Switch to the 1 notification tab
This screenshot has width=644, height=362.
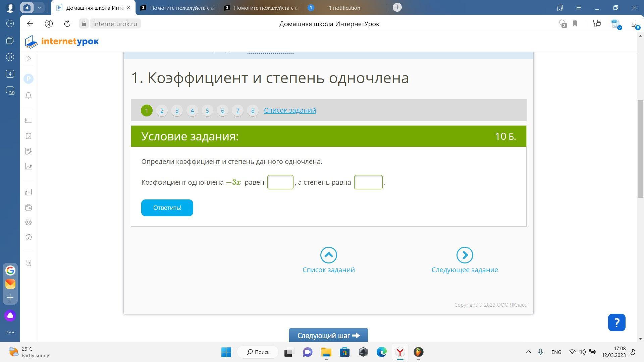point(344,8)
